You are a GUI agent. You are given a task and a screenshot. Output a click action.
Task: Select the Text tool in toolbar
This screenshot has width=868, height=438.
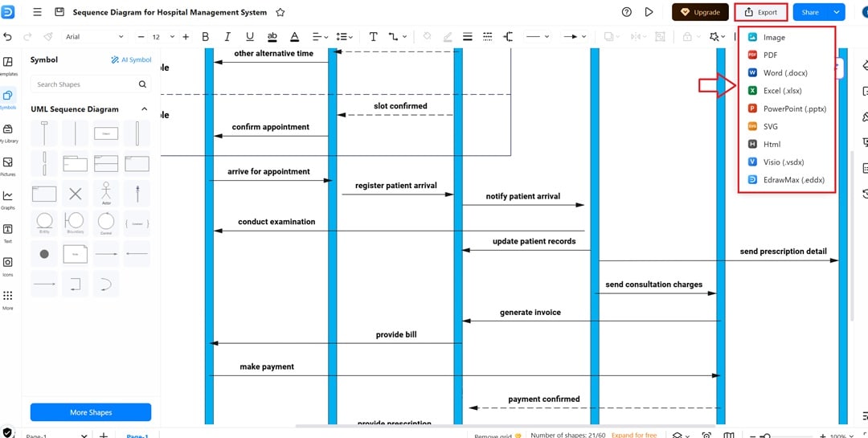[373, 36]
